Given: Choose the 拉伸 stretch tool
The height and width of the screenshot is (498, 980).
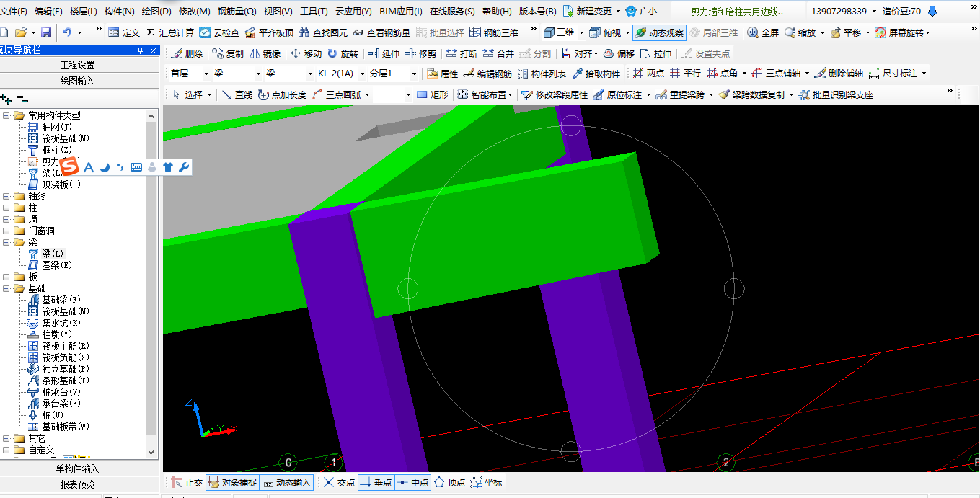Looking at the screenshot, I should coord(655,53).
